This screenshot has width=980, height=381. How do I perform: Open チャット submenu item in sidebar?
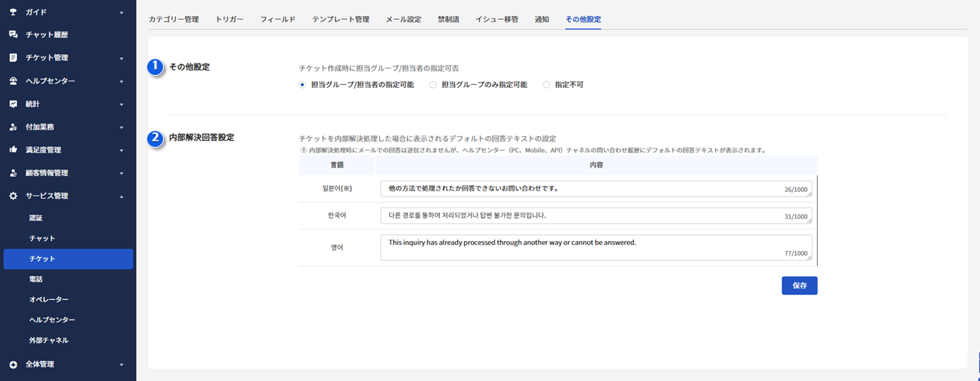click(x=42, y=239)
